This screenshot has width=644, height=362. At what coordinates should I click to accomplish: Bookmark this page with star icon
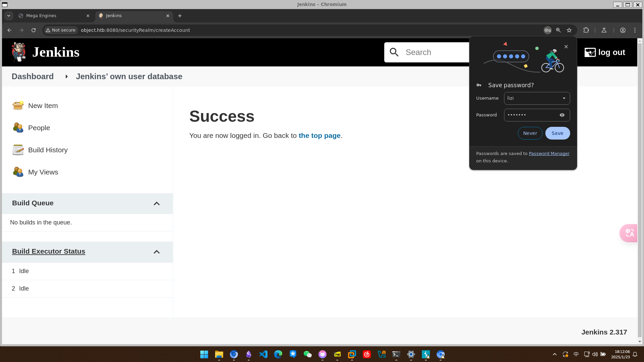569,30
